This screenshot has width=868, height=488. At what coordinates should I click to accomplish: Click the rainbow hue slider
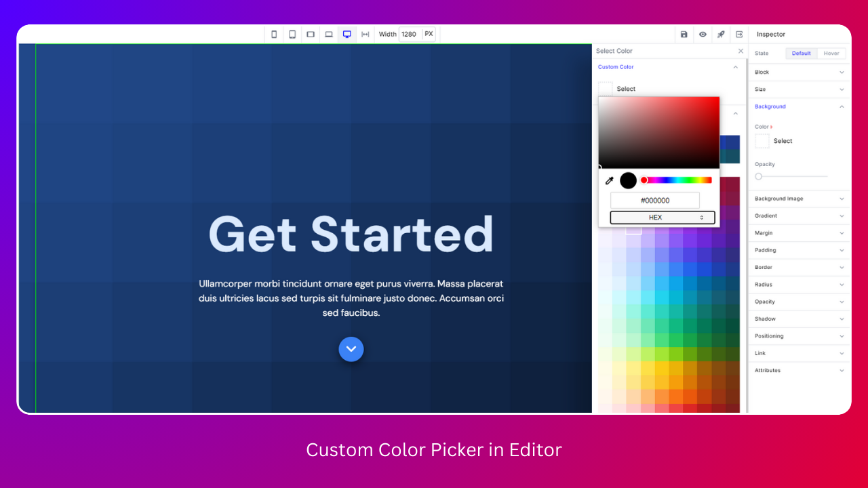click(677, 180)
